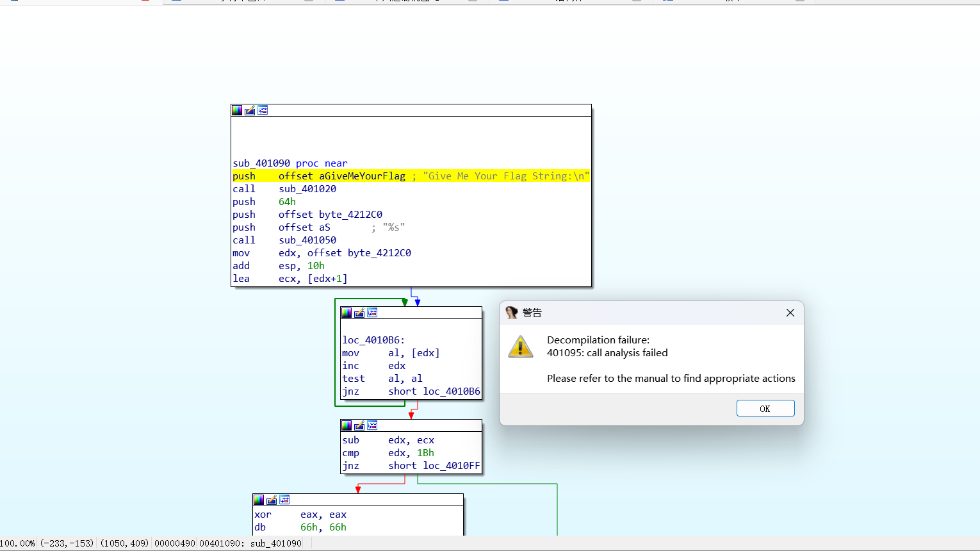The image size is (980, 551).
Task: Set node color for the loc_4010B6 block
Action: pyautogui.click(x=347, y=313)
